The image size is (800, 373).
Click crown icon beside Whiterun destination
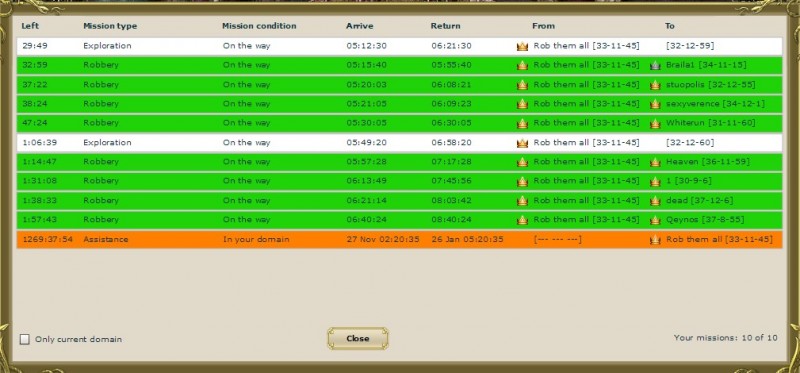coord(655,123)
